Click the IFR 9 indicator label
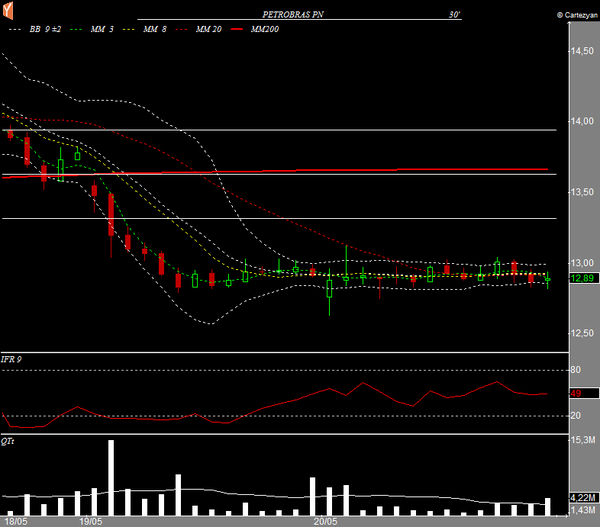 tap(14, 358)
